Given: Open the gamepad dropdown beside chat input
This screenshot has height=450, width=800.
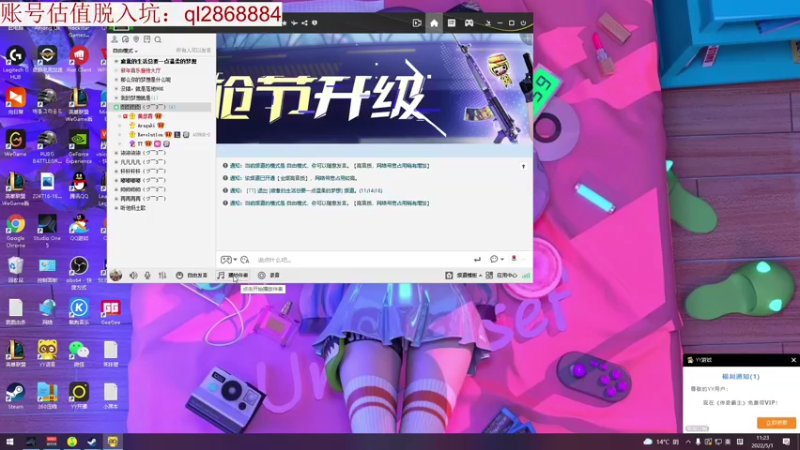Looking at the screenshot, I should [x=228, y=260].
